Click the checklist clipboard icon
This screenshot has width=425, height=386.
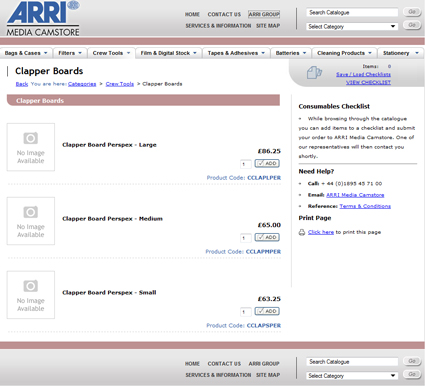click(x=314, y=72)
